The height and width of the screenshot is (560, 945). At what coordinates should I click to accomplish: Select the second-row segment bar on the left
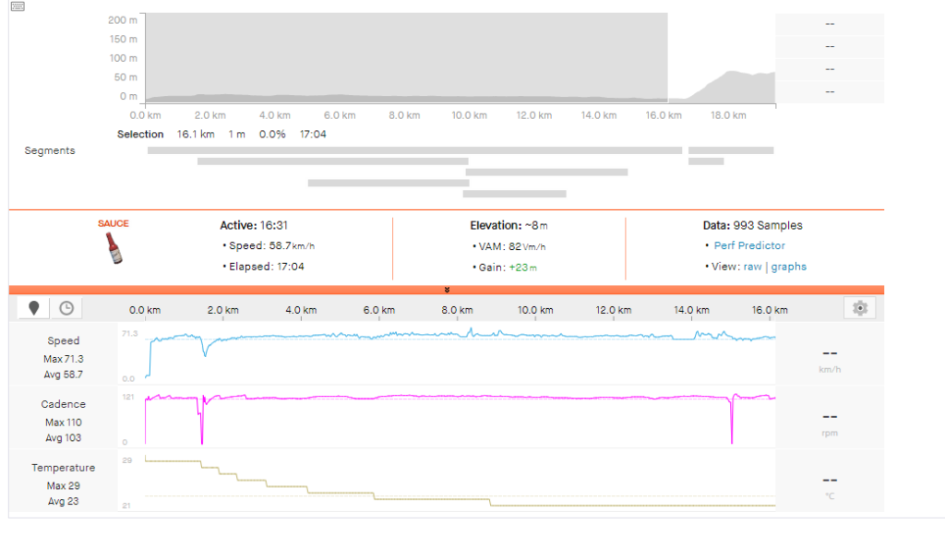tap(332, 161)
